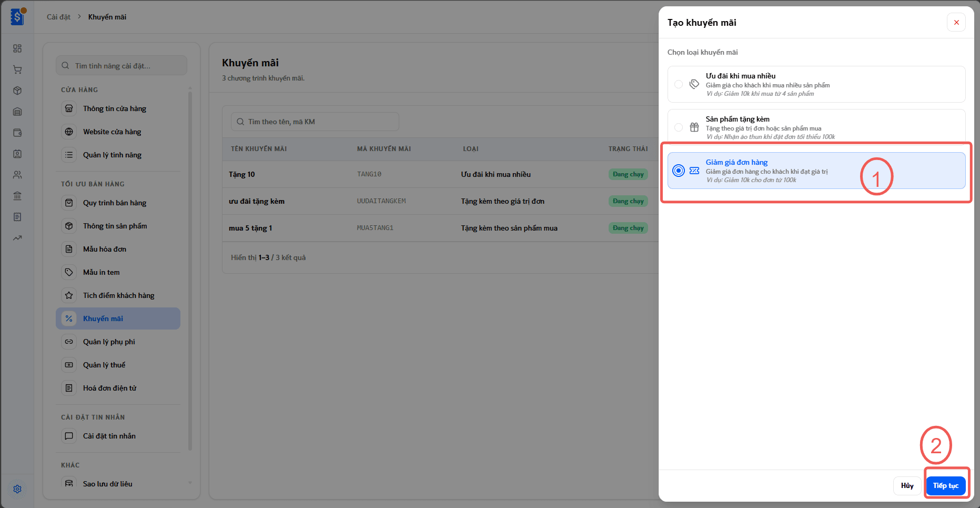Screen dimensions: 980x508
Task: Click the percent icon beside Khuyến mãi
Action: [x=69, y=318]
